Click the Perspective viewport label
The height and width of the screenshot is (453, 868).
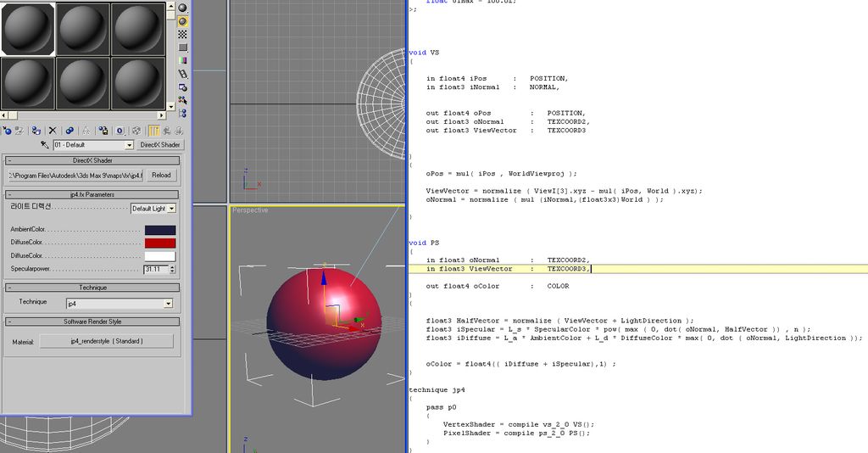tap(250, 210)
